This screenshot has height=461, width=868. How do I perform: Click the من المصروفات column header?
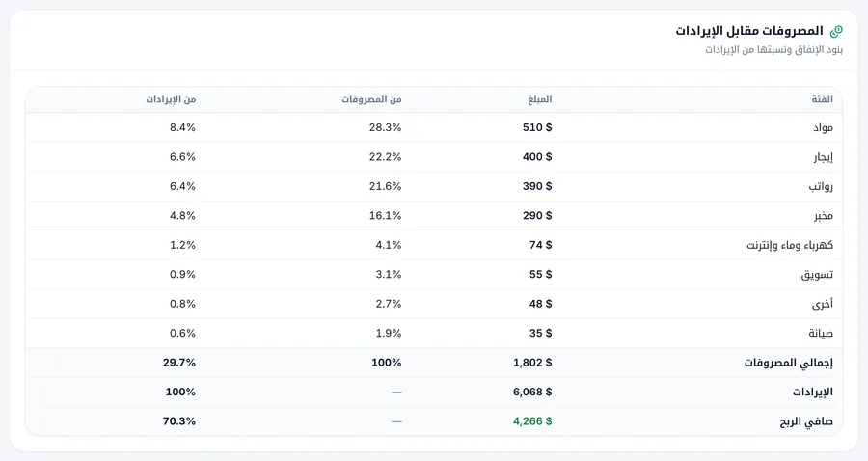point(371,99)
